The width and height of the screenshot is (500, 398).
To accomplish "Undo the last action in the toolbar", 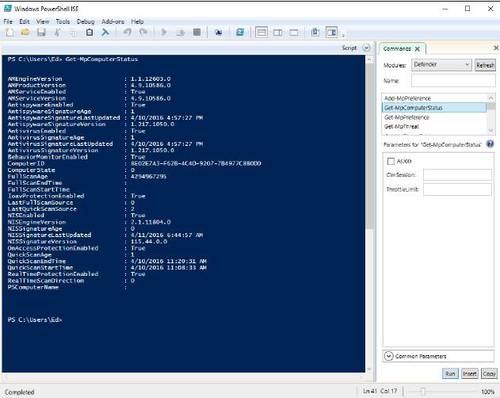I will (127, 32).
